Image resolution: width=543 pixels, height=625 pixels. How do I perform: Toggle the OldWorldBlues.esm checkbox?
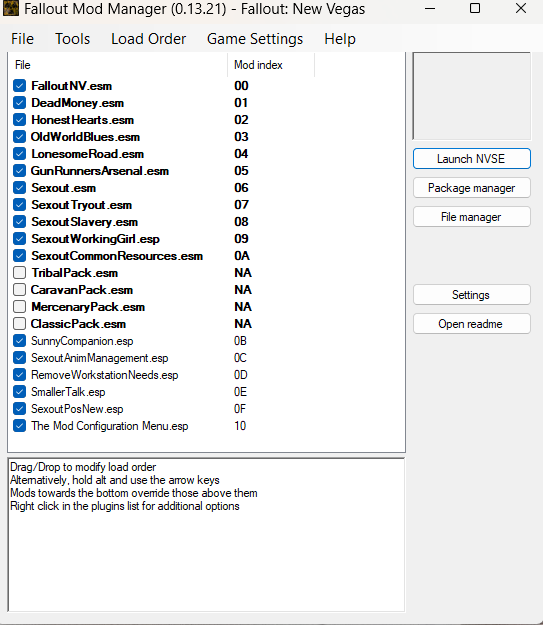click(20, 137)
